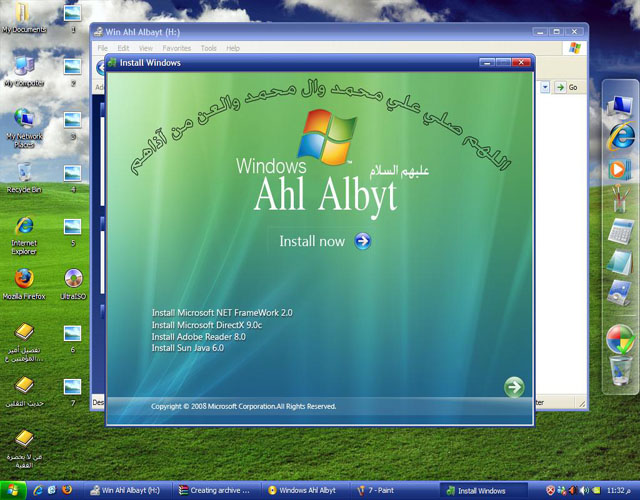Select desktop image file named 6
Image resolution: width=640 pixels, height=500 pixels.
(73, 339)
